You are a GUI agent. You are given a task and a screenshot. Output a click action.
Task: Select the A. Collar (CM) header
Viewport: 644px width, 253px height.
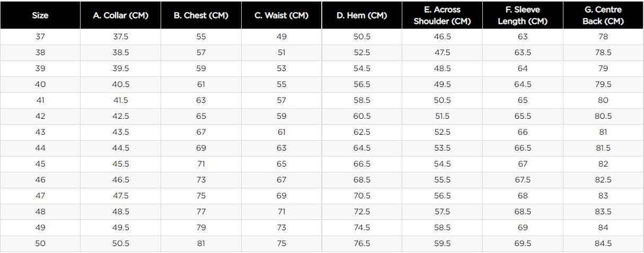[121, 15]
